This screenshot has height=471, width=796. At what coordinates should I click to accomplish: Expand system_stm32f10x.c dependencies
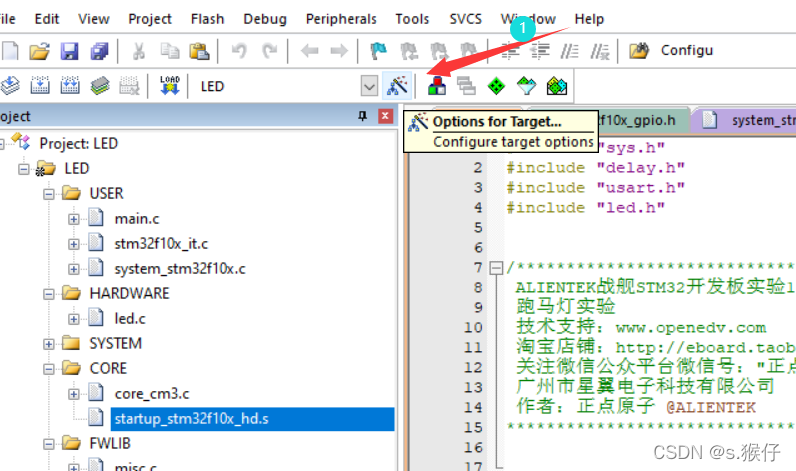coord(74,269)
